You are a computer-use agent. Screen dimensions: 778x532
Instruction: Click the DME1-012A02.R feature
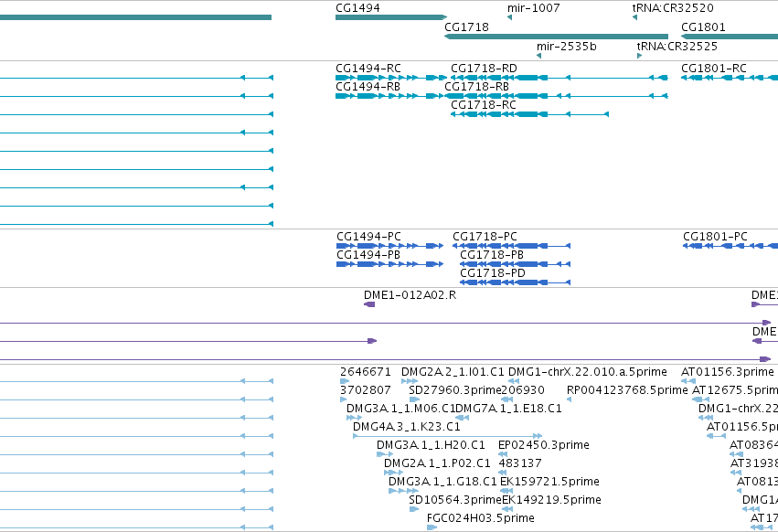[x=369, y=304]
